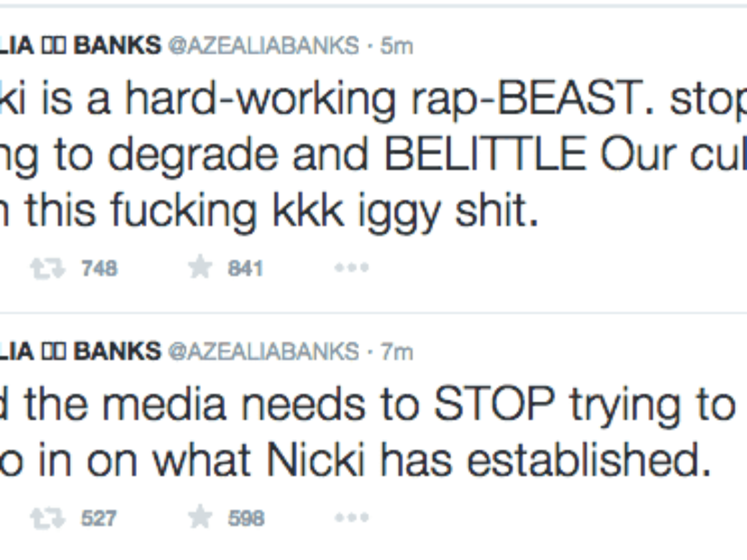Open @AZEALIABANKS handle on the 5m tweet
The height and width of the screenshot is (560, 747).
[x=263, y=45]
